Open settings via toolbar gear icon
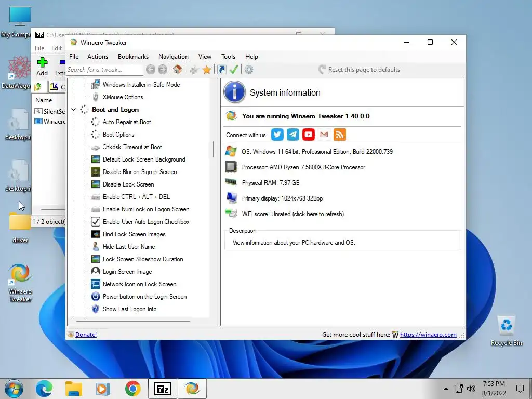The height and width of the screenshot is (399, 532). tap(249, 70)
